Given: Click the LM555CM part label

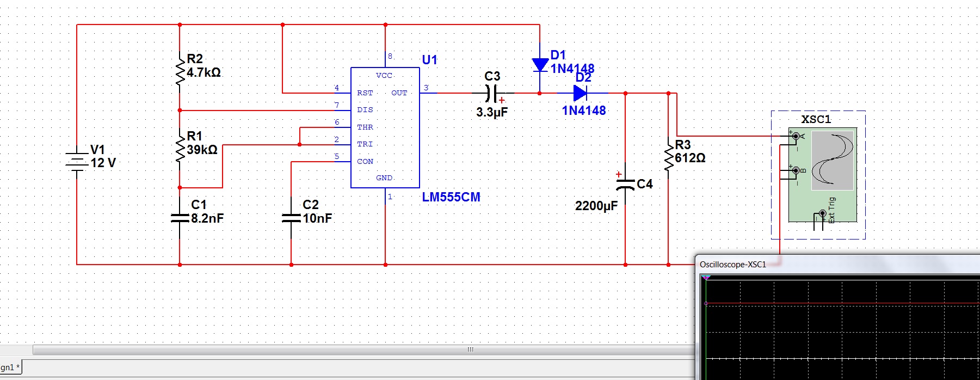Looking at the screenshot, I should 451,197.
